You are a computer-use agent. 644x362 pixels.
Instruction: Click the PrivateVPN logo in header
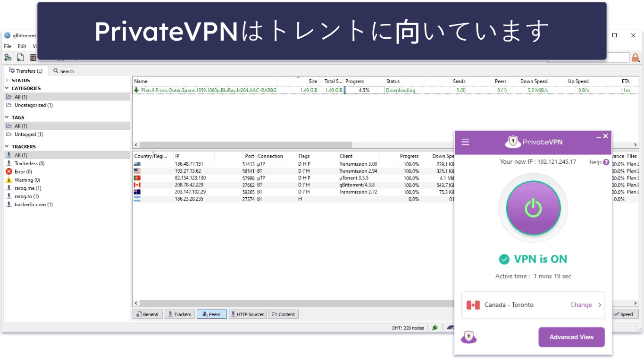click(x=533, y=142)
